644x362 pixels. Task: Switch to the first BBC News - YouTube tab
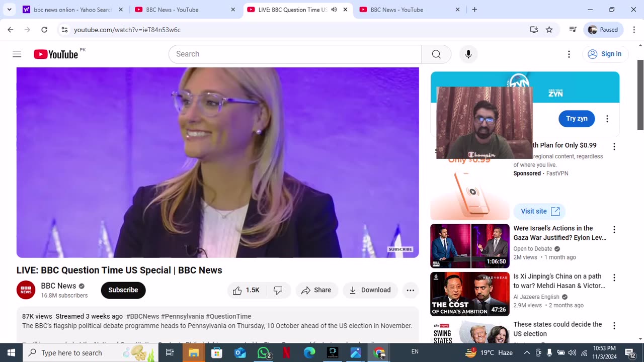pos(185,10)
